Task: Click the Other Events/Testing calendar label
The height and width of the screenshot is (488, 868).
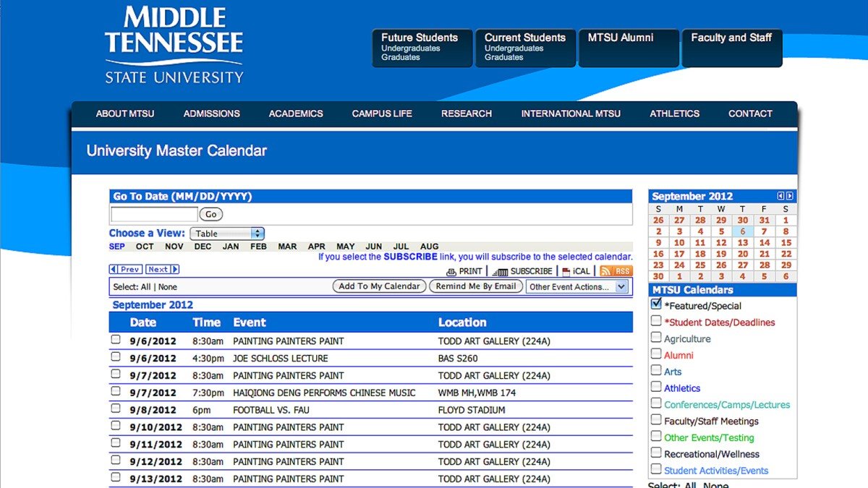Action: [709, 437]
